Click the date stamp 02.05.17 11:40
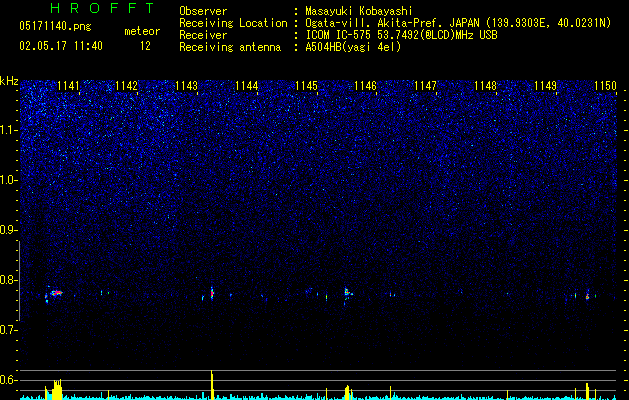The height and width of the screenshot is (400, 629). coord(61,46)
